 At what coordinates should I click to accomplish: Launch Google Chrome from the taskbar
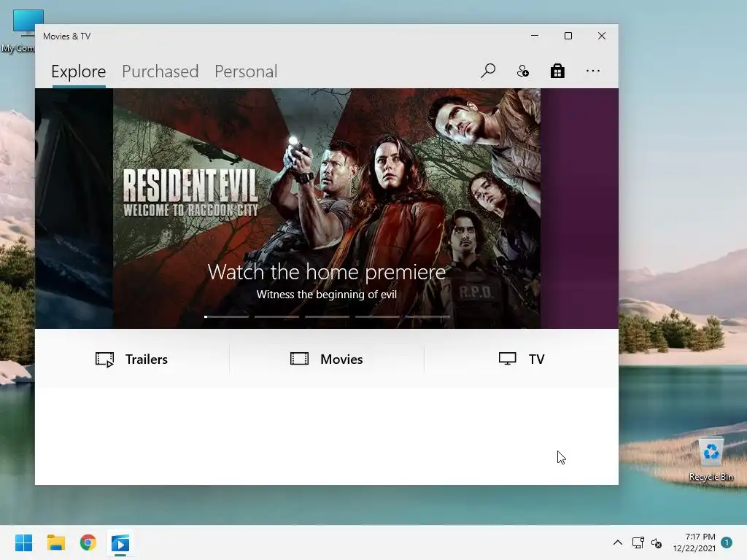coord(88,542)
